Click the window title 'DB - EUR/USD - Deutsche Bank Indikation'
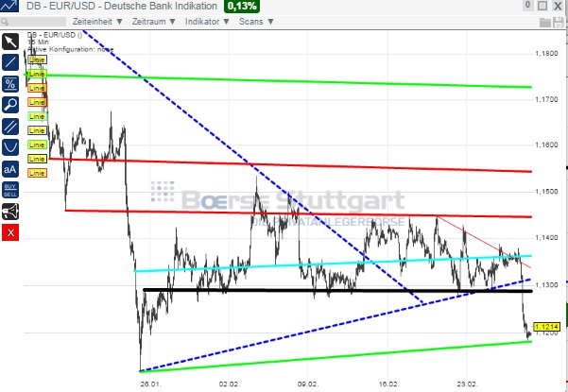The width and height of the screenshot is (568, 392). (x=122, y=6)
